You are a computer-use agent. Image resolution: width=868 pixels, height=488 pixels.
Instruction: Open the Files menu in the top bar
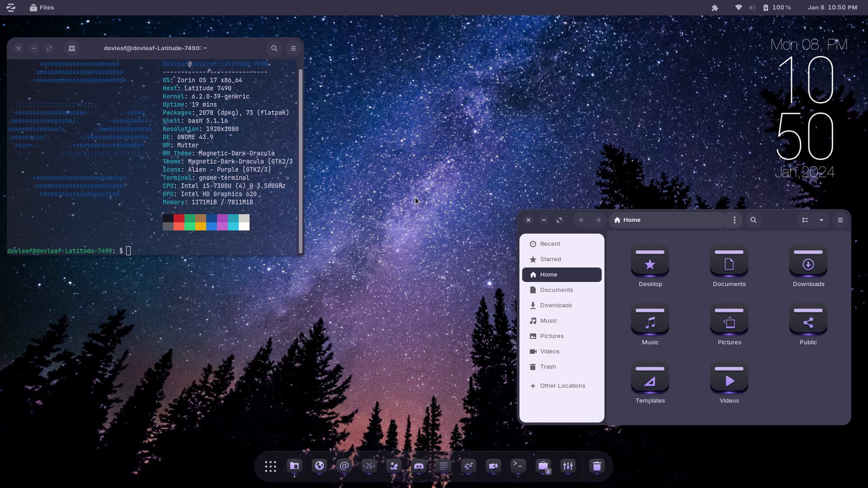pos(42,8)
